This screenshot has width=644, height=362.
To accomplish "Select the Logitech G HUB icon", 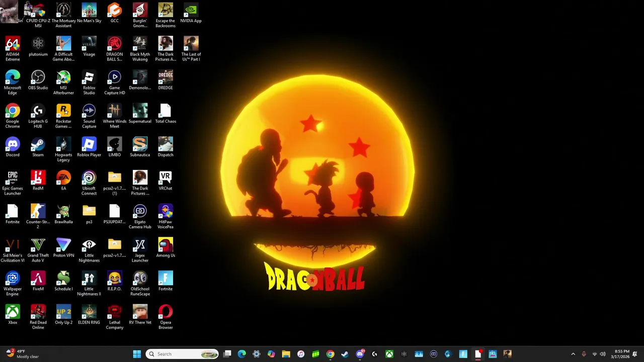I will 38,116.
